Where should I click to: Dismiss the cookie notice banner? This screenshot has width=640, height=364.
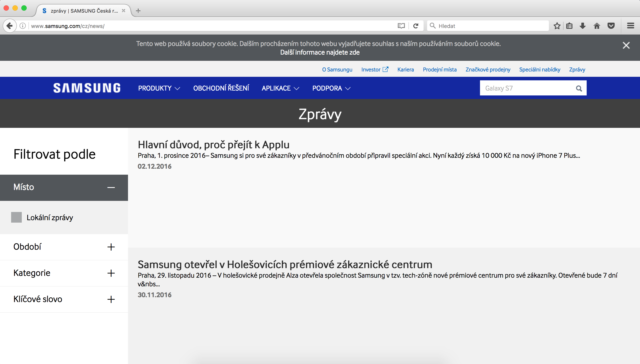click(626, 45)
